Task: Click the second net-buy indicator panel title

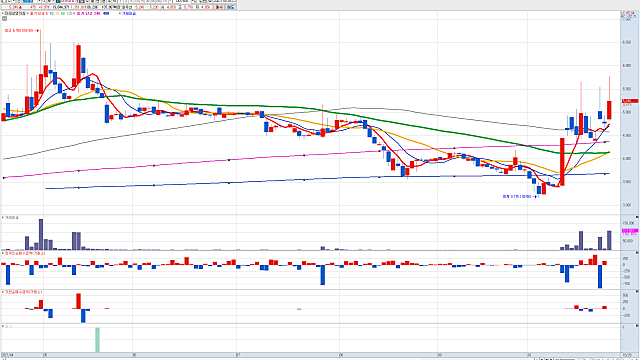Action: click(x=23, y=292)
